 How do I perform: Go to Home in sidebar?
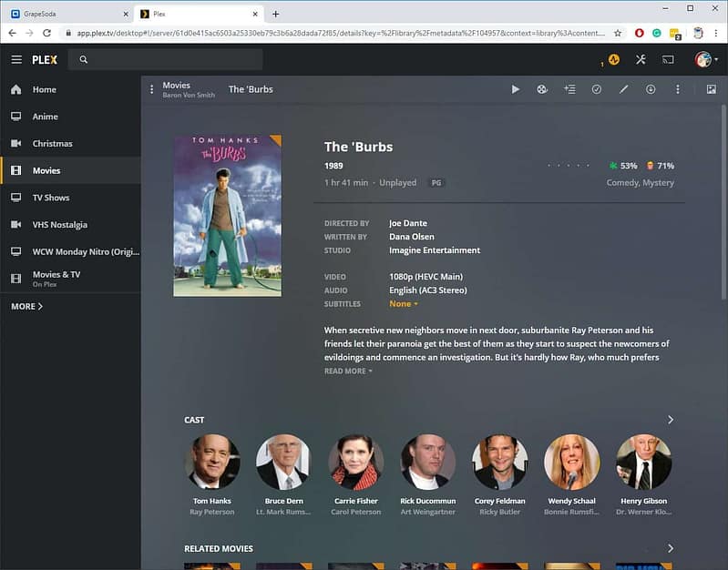(70, 89)
